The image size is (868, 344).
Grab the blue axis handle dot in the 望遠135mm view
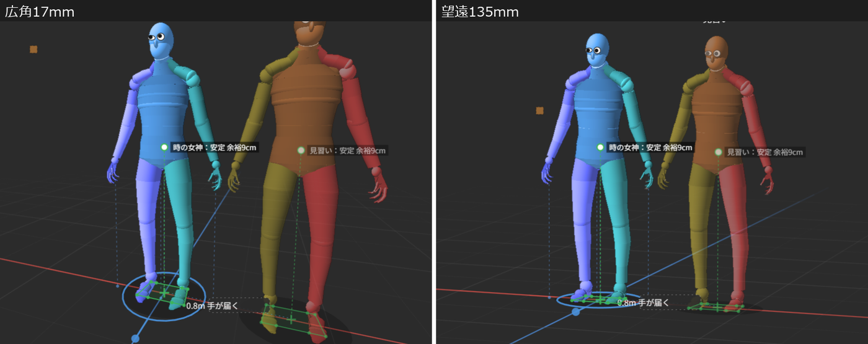click(576, 312)
